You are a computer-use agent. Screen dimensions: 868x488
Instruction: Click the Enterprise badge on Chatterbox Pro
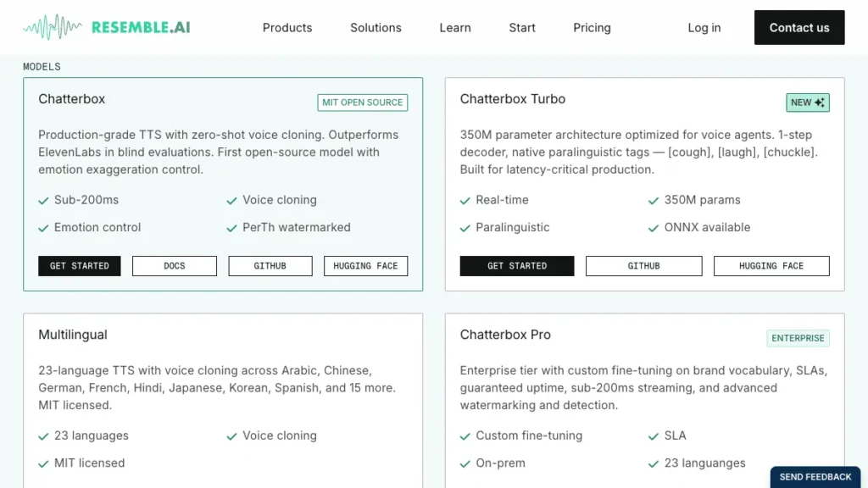798,338
